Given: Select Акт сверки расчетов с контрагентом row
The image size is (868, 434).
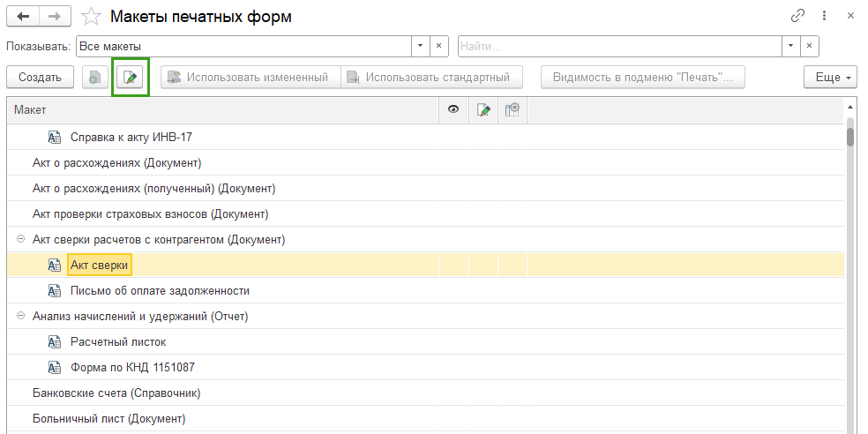Looking at the screenshot, I should coord(426,239).
